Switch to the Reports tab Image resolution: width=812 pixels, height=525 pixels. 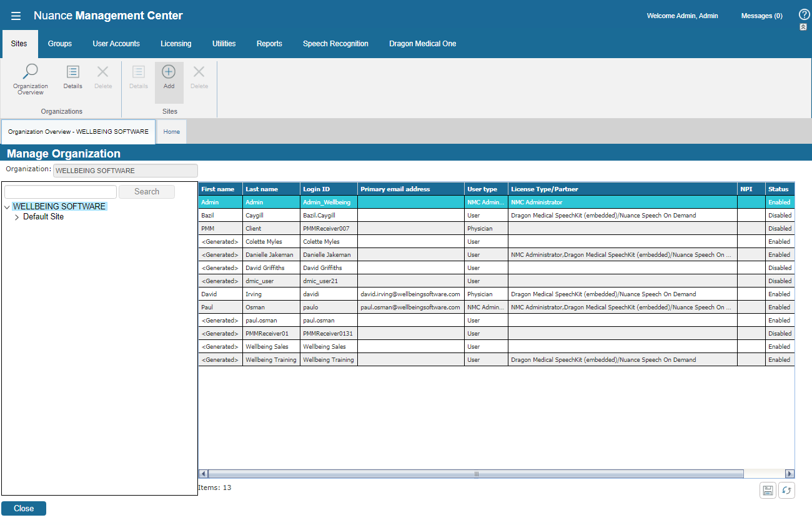pos(269,44)
